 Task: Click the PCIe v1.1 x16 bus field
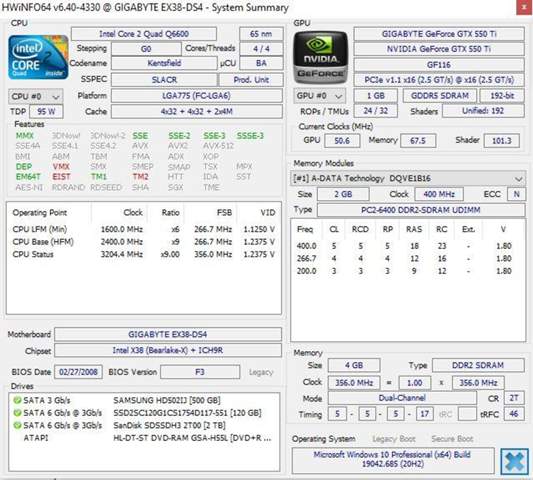[439, 80]
